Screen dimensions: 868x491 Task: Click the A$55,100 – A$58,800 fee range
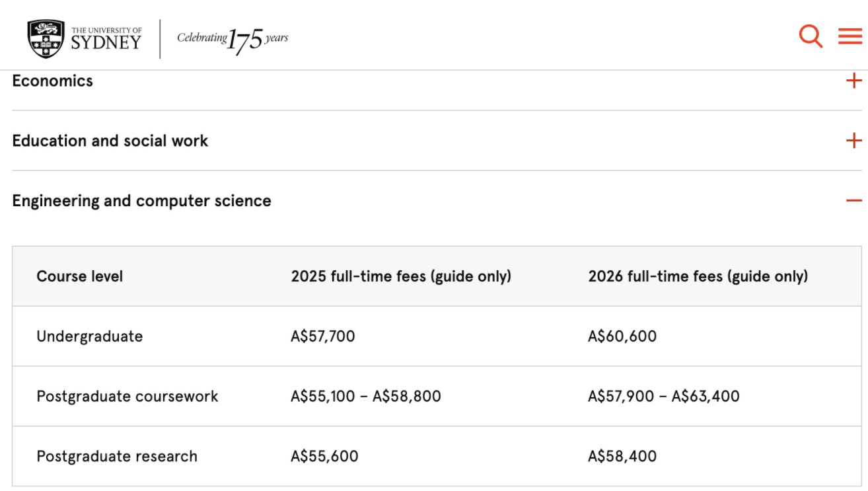[365, 397]
